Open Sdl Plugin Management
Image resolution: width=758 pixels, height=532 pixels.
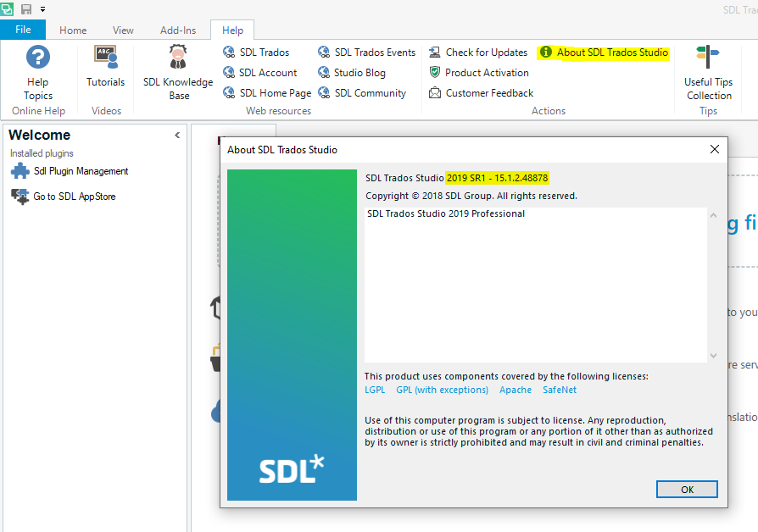click(70, 171)
